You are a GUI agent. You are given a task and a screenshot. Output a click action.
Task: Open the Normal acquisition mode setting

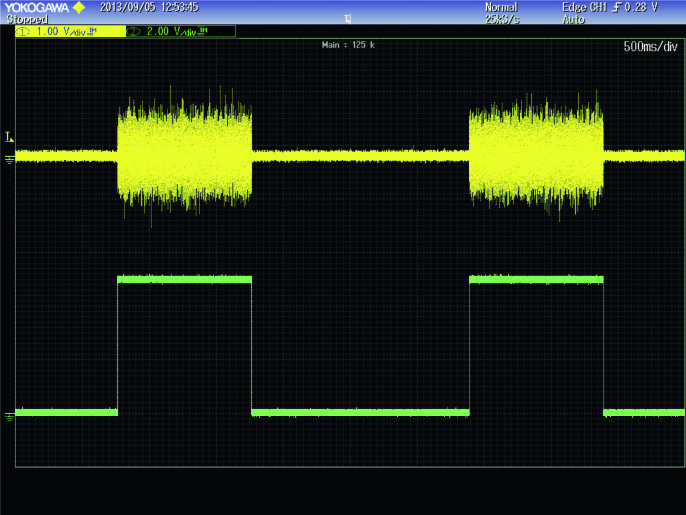point(501,7)
